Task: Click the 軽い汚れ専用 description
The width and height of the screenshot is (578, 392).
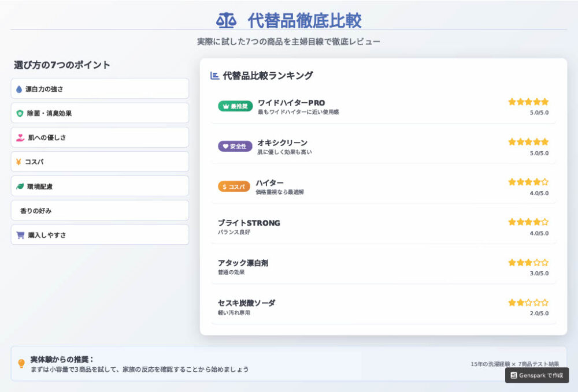Action: pos(234,313)
